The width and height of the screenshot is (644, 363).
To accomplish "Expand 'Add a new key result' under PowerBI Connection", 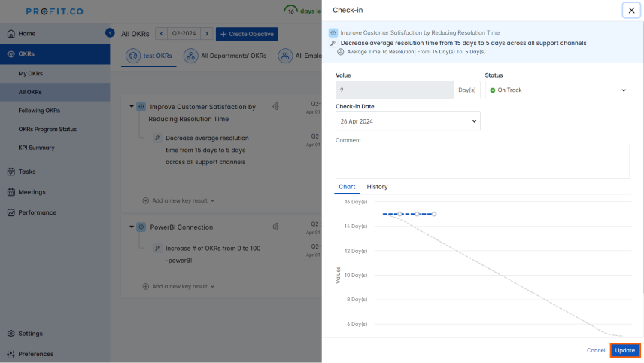I will click(212, 286).
